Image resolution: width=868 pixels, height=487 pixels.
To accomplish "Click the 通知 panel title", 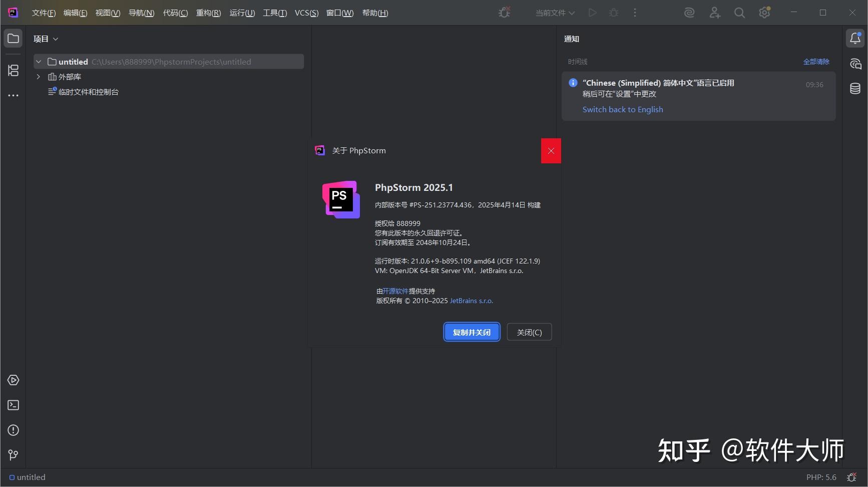I will (572, 39).
